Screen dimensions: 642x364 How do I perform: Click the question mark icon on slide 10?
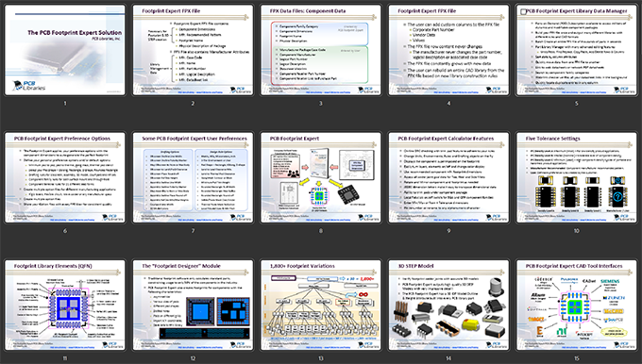pos(617,197)
